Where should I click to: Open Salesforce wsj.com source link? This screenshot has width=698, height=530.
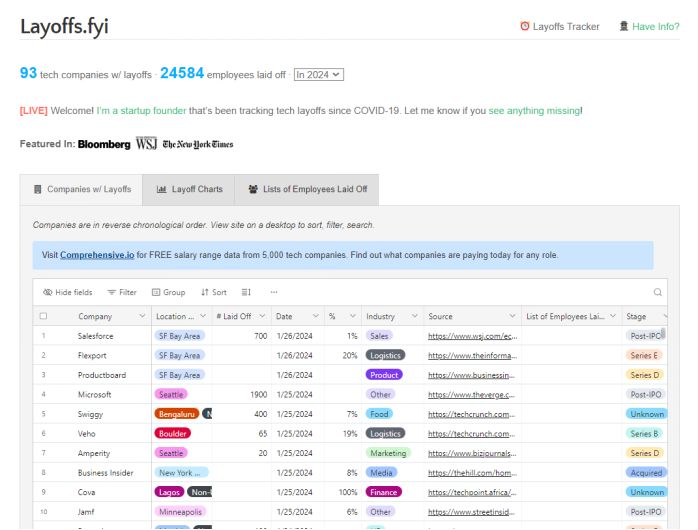[472, 336]
